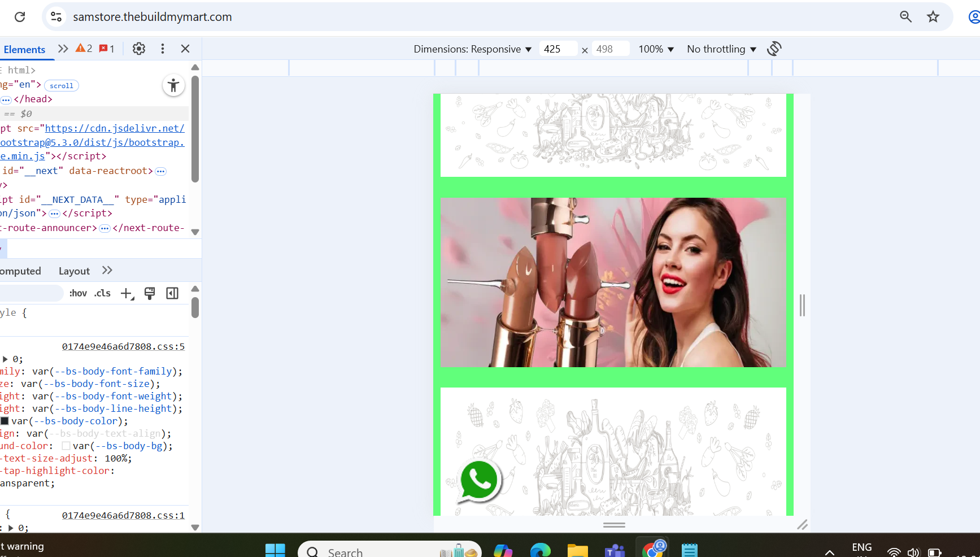Rotate the device viewport orientation

click(x=774, y=49)
